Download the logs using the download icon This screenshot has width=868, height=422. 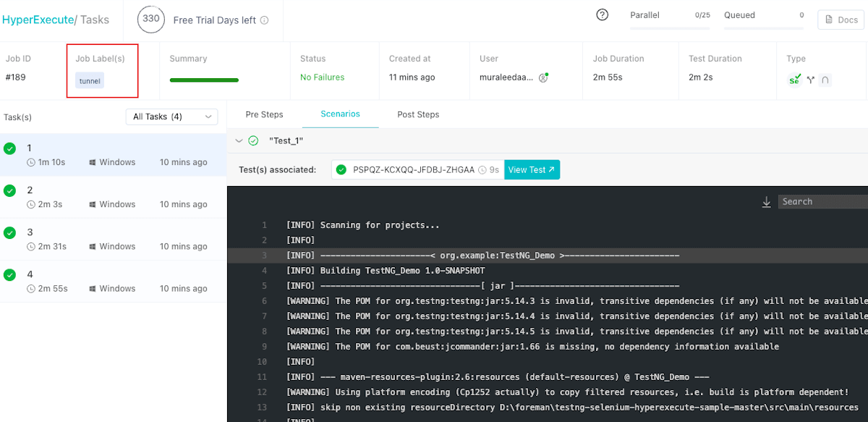(x=766, y=202)
